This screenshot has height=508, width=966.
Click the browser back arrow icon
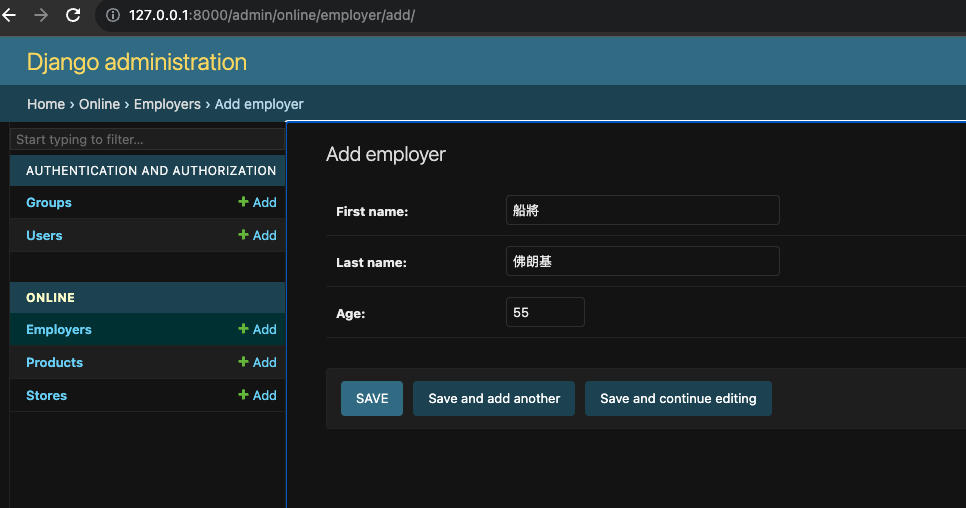coord(9,15)
